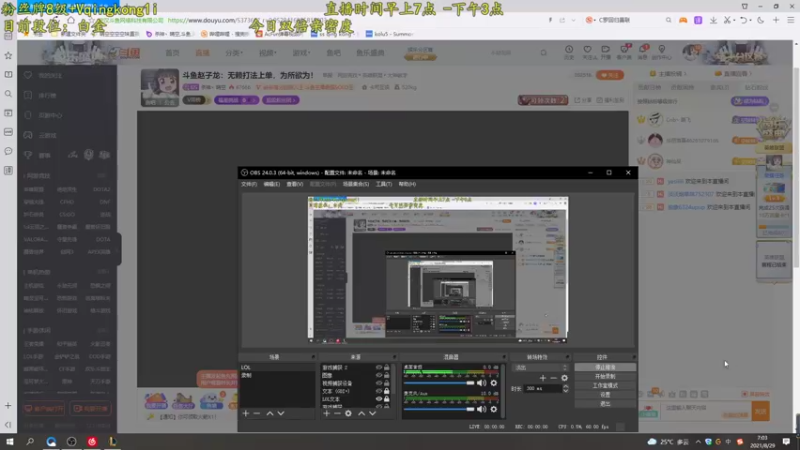800x450 pixels.
Task: Click browser scissors screenshot icon
Action: pos(728,20)
